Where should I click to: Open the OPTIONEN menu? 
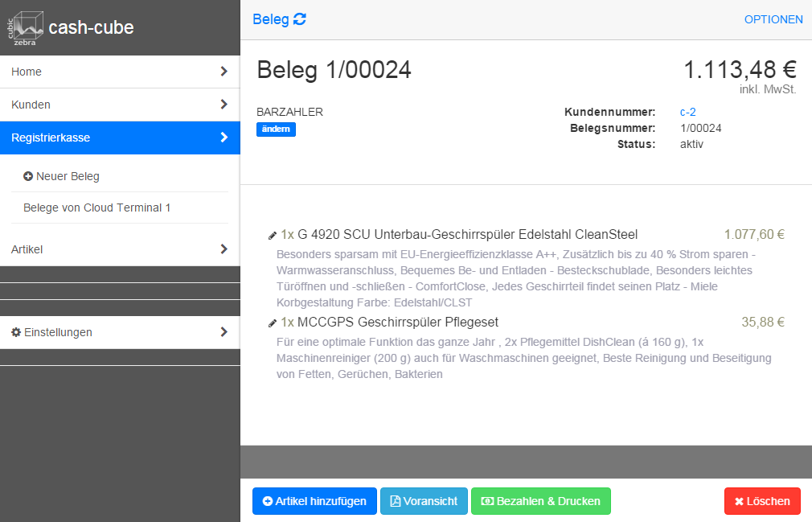tap(773, 19)
